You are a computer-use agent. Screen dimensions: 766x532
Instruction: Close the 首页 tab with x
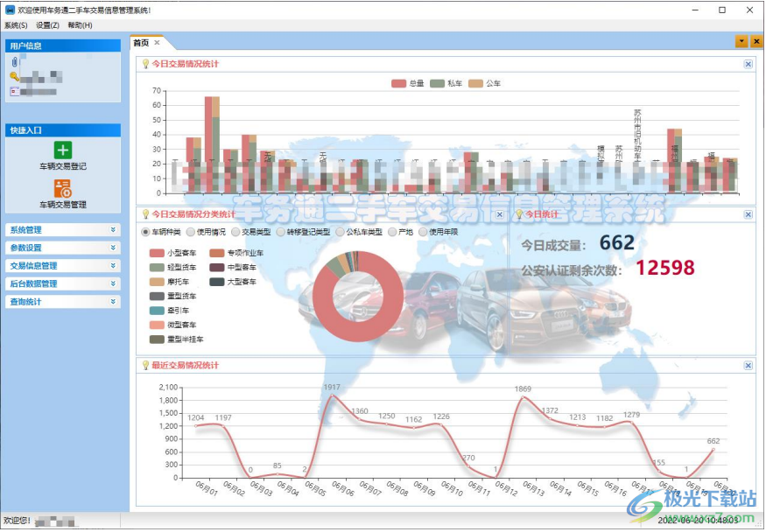coord(157,43)
